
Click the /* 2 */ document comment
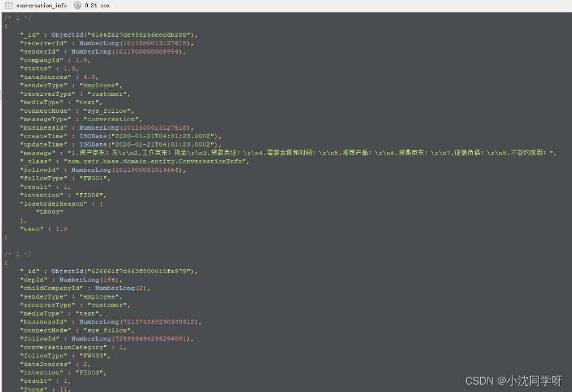(x=18, y=254)
